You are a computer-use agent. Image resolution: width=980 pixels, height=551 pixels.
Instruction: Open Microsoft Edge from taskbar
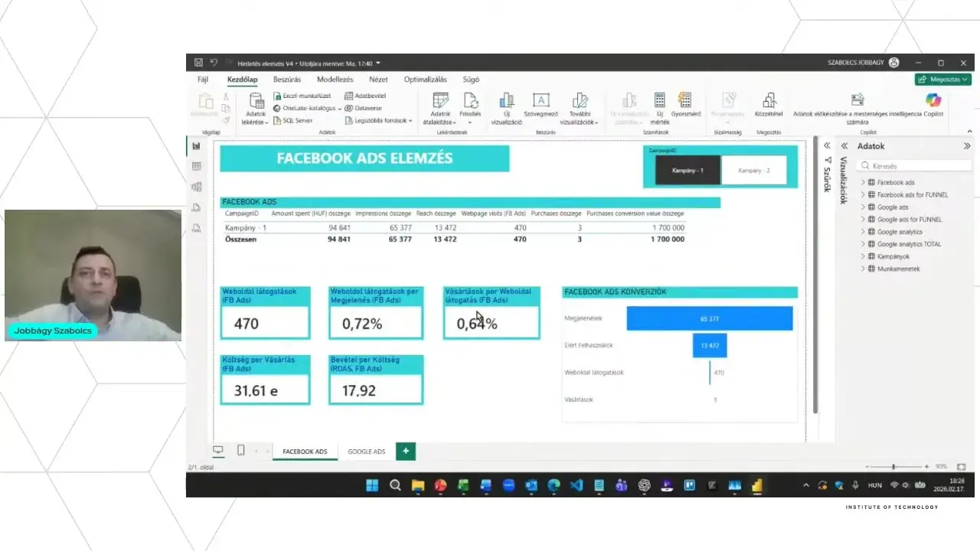click(x=554, y=485)
